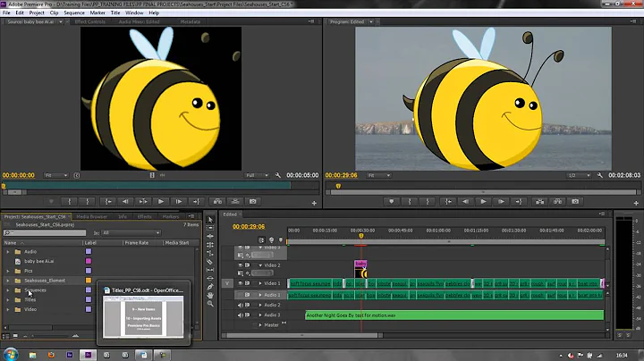Export frame from Program monitor camera icon

coord(575,201)
